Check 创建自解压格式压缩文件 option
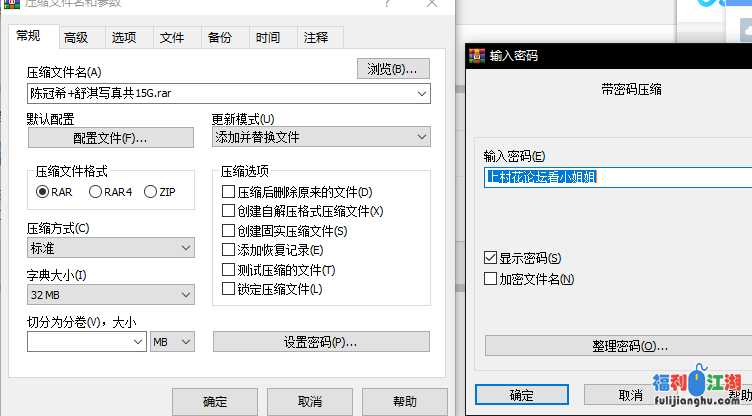Image resolution: width=752 pixels, height=416 pixels. pyautogui.click(x=228, y=212)
